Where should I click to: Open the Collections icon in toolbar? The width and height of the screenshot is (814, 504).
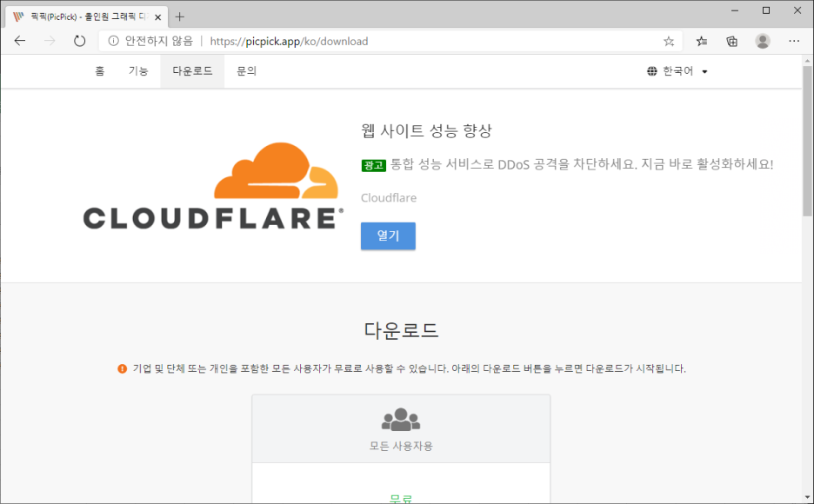coord(732,42)
